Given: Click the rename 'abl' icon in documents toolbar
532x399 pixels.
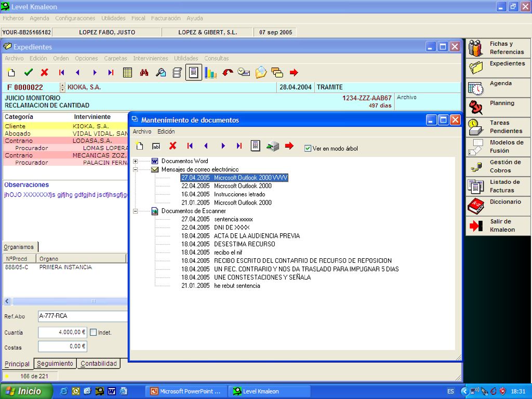Looking at the screenshot, I should coord(156,146).
